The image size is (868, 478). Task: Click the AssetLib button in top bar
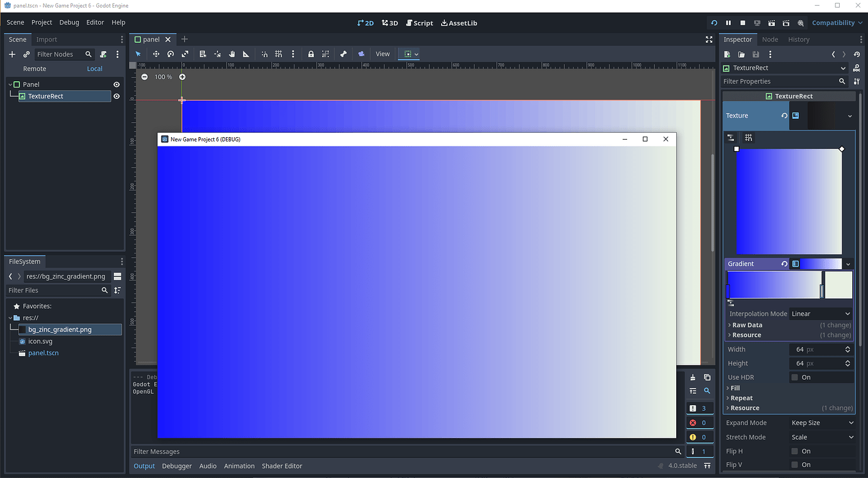[459, 23]
